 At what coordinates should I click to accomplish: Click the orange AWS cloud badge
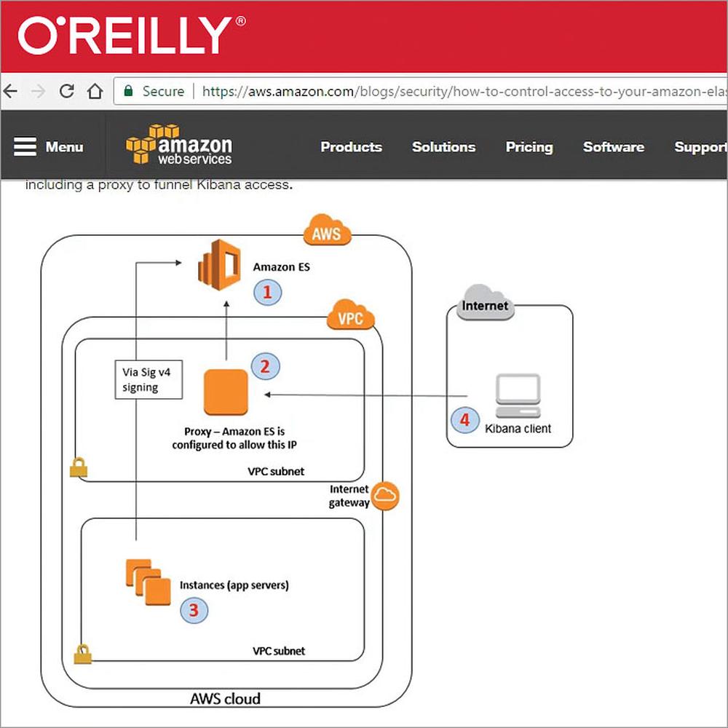pos(327,230)
